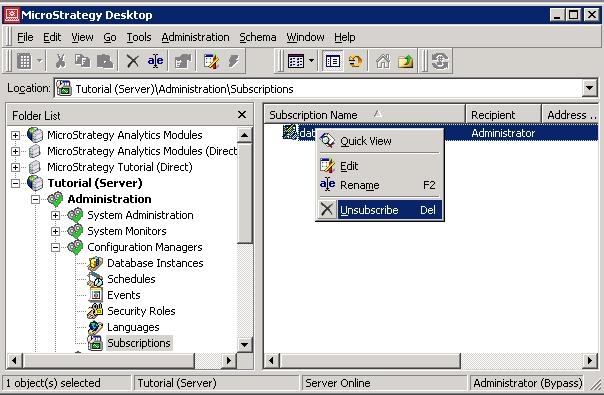Expand MicroStrategy Tutorial (Direct) node
604x395 pixels.
(x=15, y=167)
